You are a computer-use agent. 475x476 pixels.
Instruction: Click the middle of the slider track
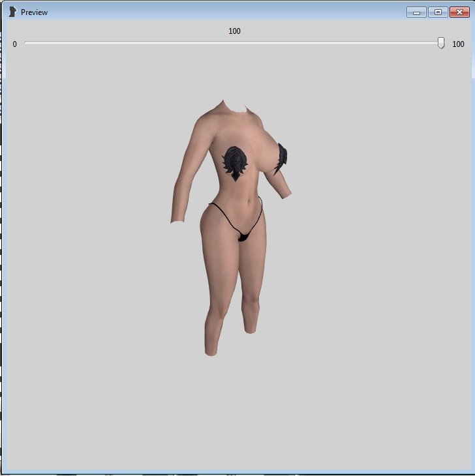tap(234, 43)
